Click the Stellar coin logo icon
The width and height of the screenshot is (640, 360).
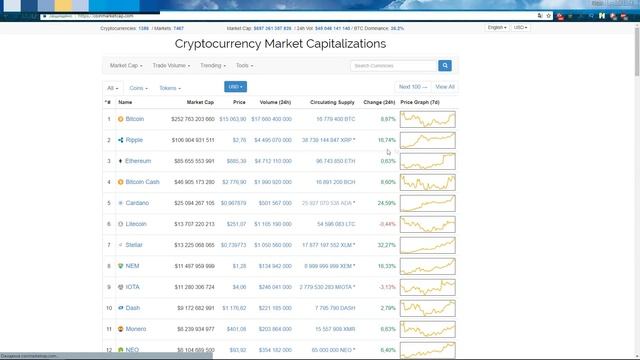pyautogui.click(x=120, y=245)
